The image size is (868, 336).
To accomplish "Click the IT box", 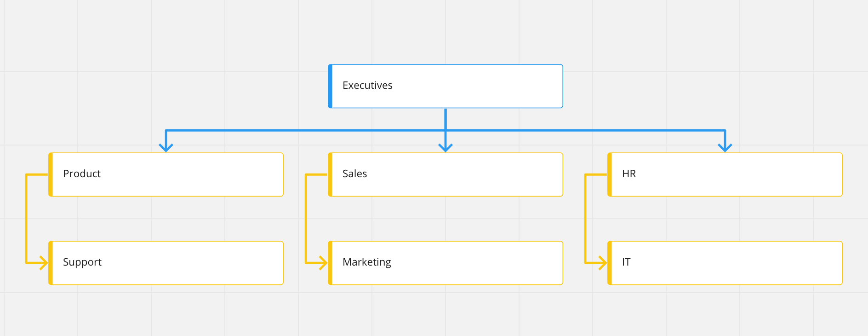I will 725,263.
